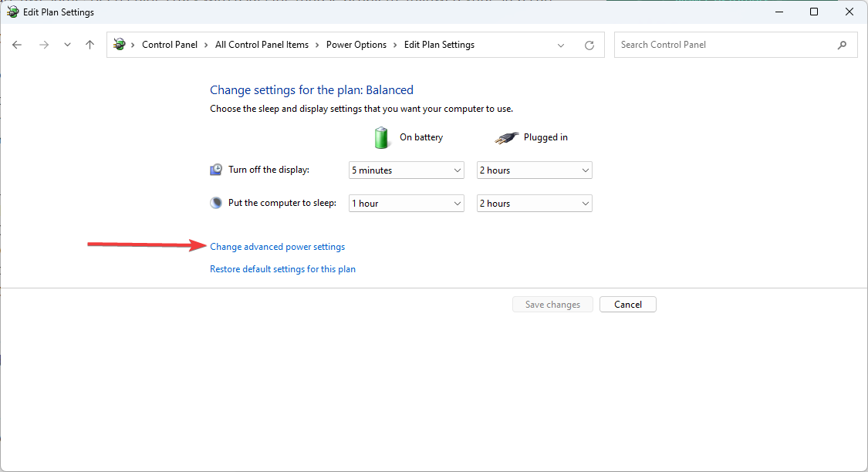This screenshot has width=868, height=472.
Task: Click the Back navigation arrow
Action: pyautogui.click(x=17, y=45)
